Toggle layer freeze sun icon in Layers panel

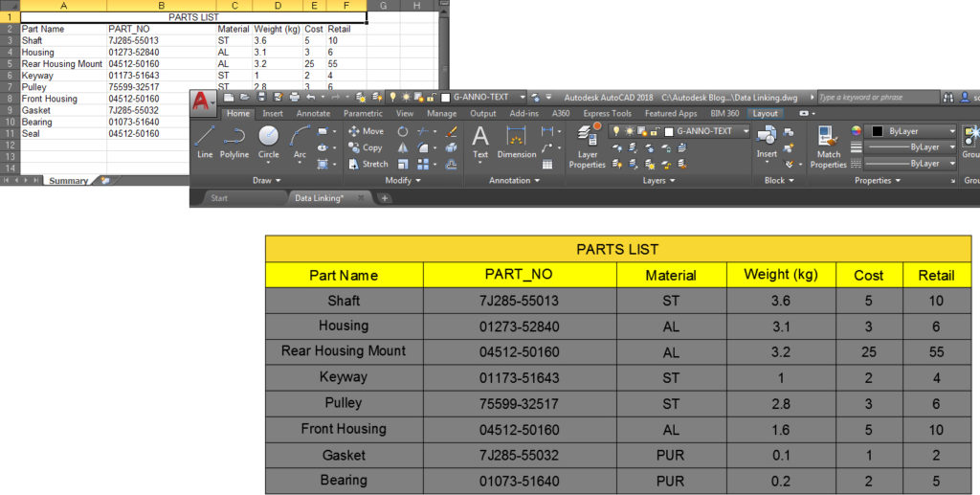pyautogui.click(x=630, y=131)
